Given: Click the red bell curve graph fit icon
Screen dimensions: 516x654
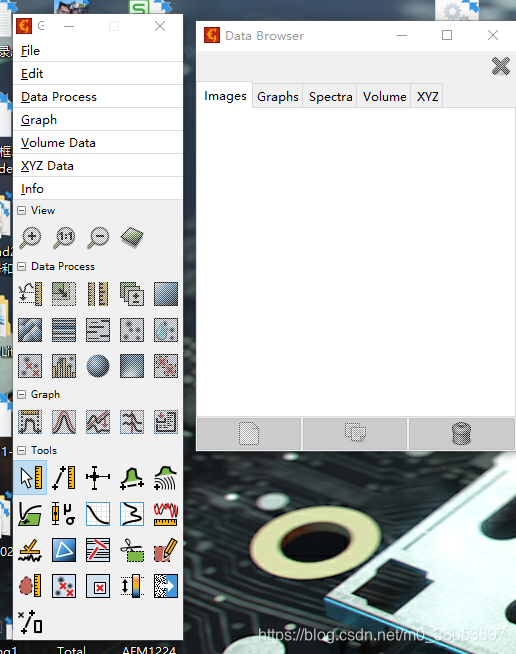Looking at the screenshot, I should (x=64, y=422).
